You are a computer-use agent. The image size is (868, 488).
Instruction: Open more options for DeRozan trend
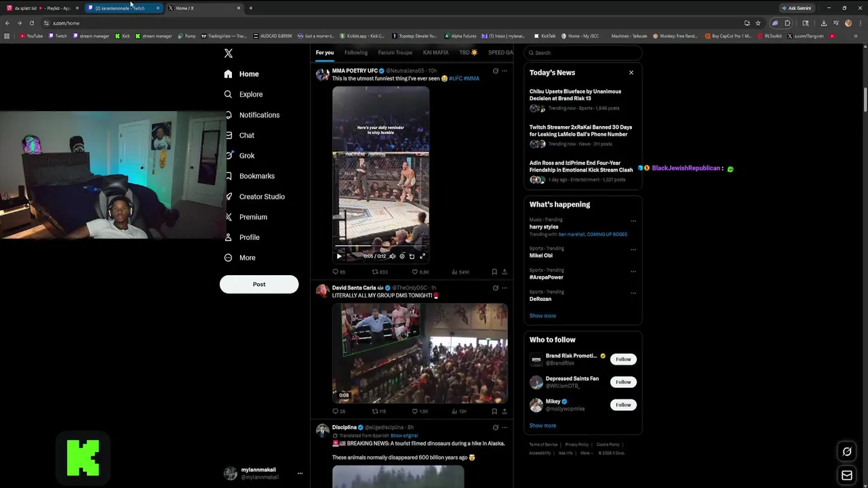[633, 292]
